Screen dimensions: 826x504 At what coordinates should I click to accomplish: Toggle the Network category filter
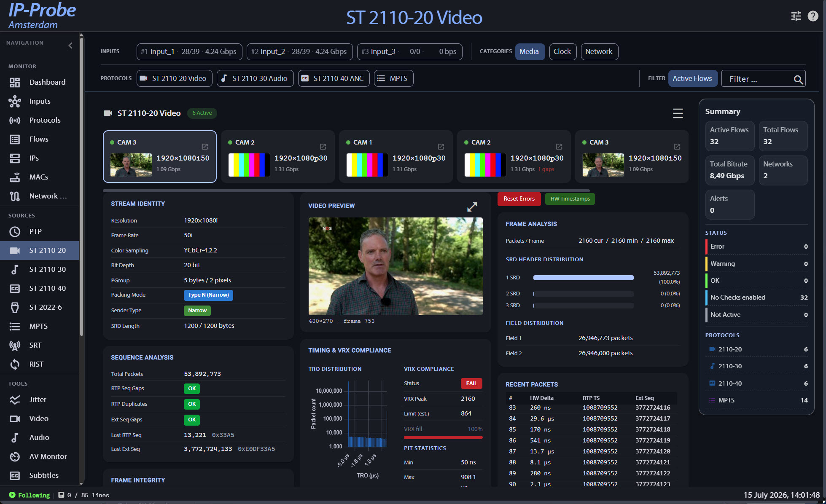[x=599, y=52]
